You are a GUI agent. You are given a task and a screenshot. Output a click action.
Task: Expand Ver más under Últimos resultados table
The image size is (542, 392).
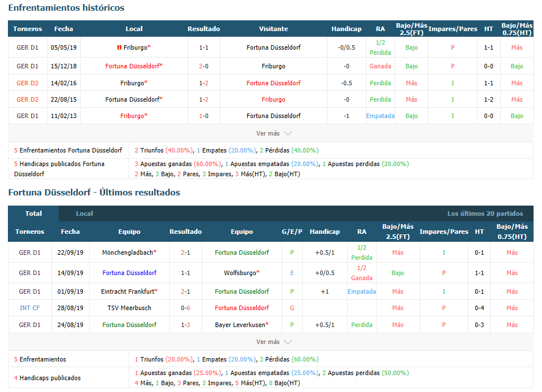[x=274, y=342]
